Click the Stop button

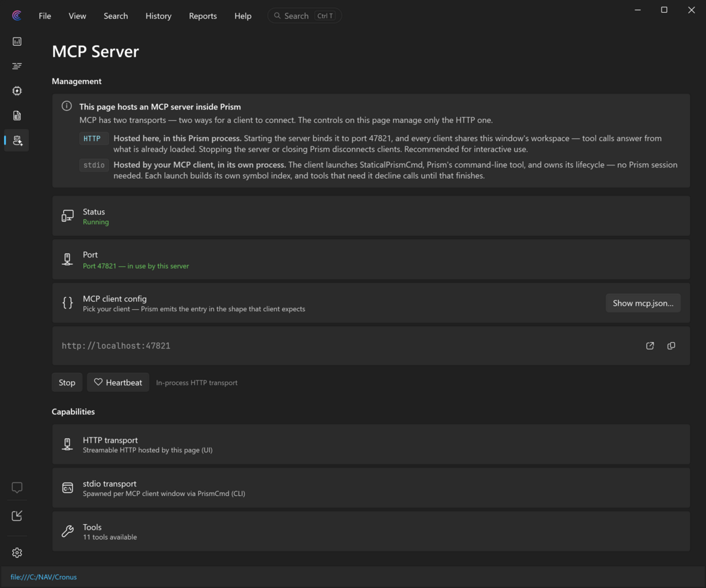pyautogui.click(x=67, y=382)
